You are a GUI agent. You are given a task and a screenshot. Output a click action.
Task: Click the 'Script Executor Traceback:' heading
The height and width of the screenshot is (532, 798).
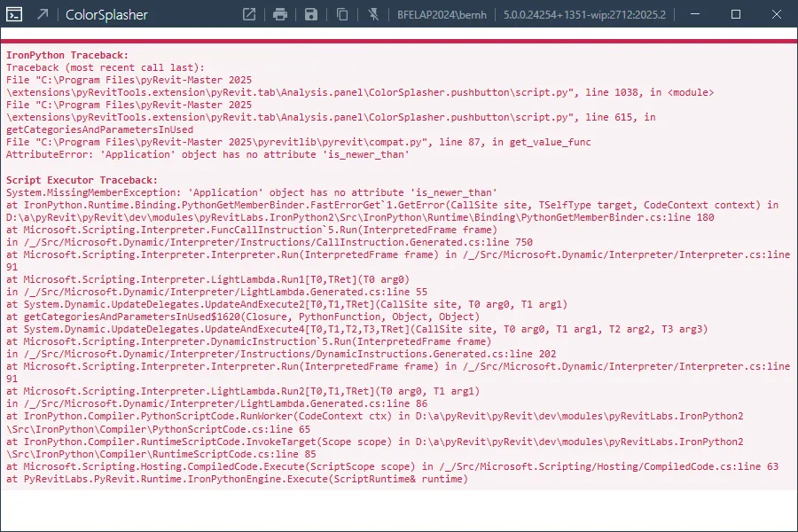pos(82,180)
